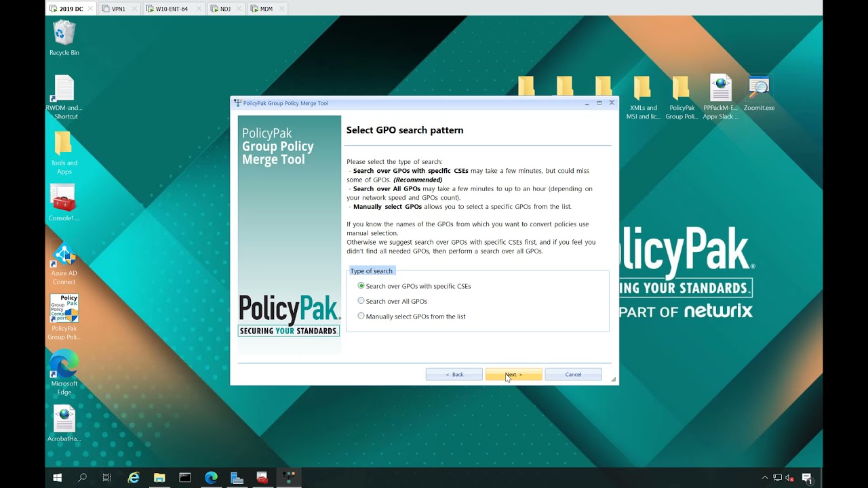Select the PolicyPak Merge Tool taskbar icon
Screen dimensions: 868x488
pos(289,478)
